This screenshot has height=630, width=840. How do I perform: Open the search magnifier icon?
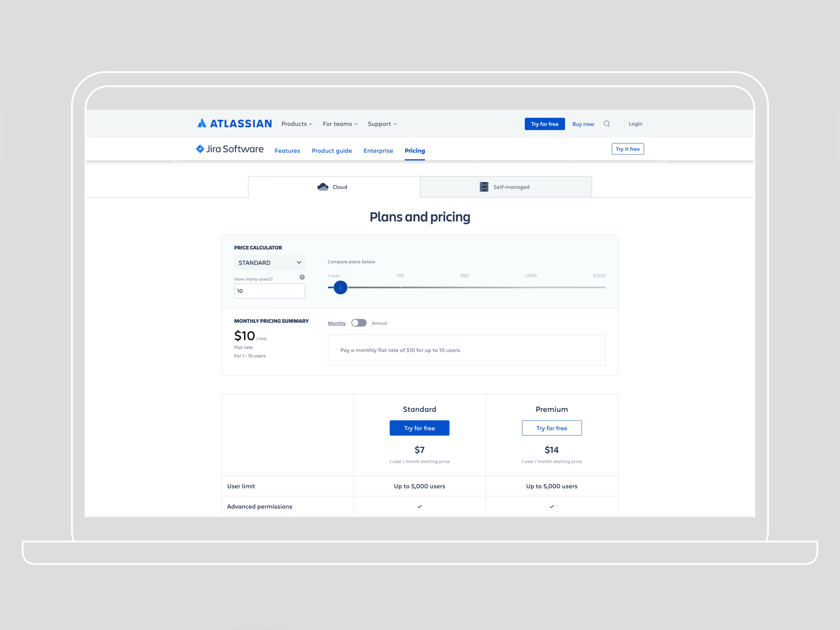click(607, 123)
